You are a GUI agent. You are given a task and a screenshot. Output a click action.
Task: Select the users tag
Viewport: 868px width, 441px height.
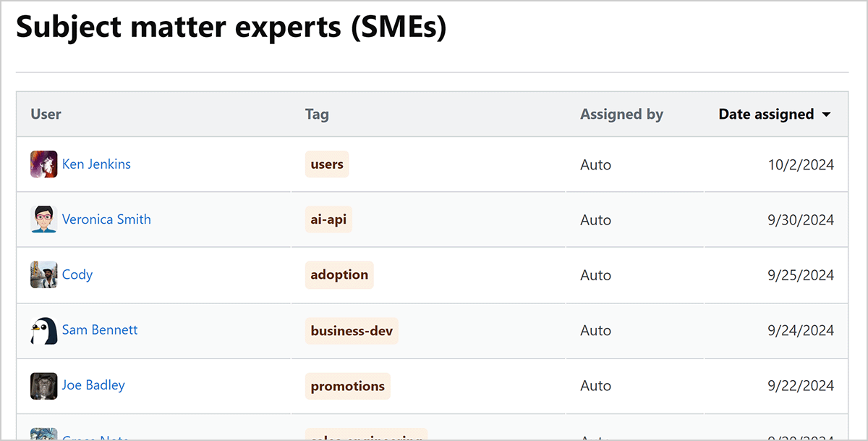[327, 164]
